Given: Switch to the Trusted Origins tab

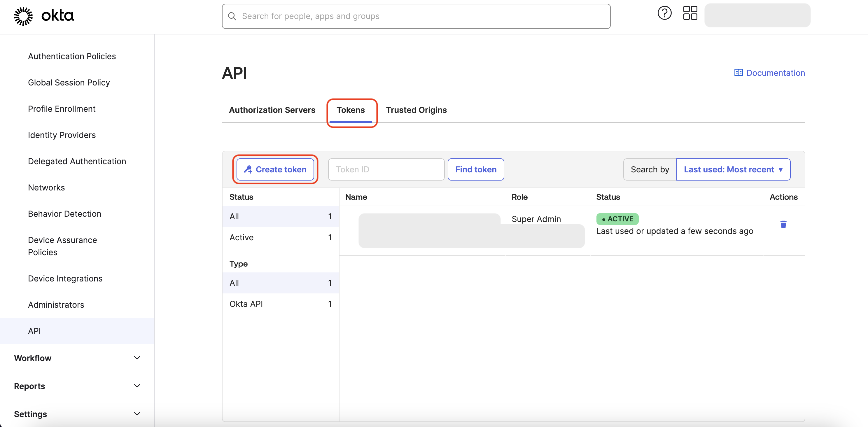Looking at the screenshot, I should click(416, 110).
